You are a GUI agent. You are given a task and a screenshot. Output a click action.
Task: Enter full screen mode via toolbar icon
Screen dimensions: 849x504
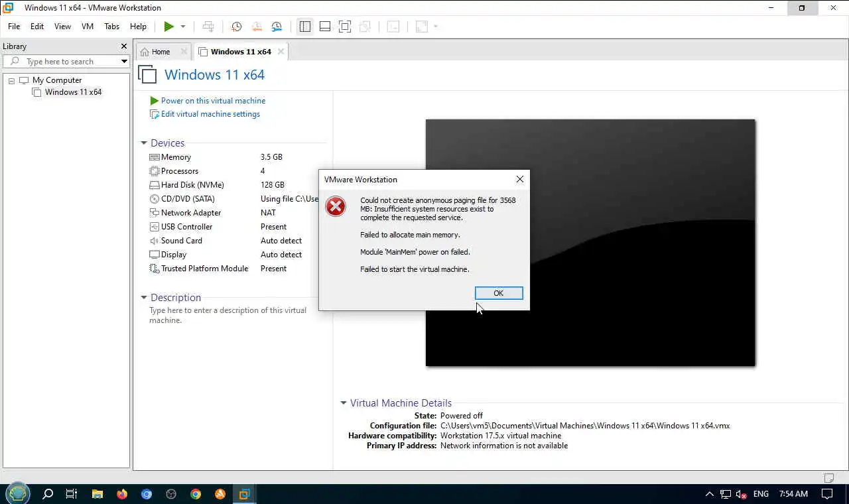pos(345,27)
